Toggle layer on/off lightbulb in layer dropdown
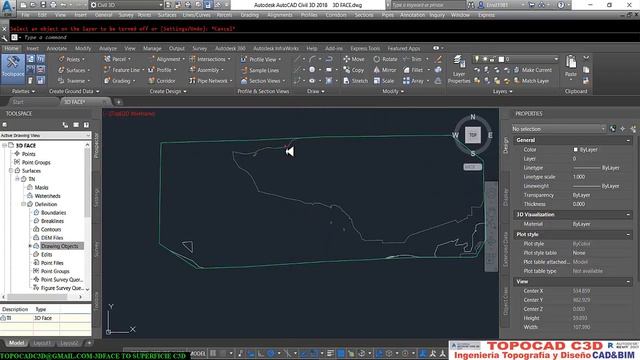Screen dimensions: 640x360 (x=476, y=60)
